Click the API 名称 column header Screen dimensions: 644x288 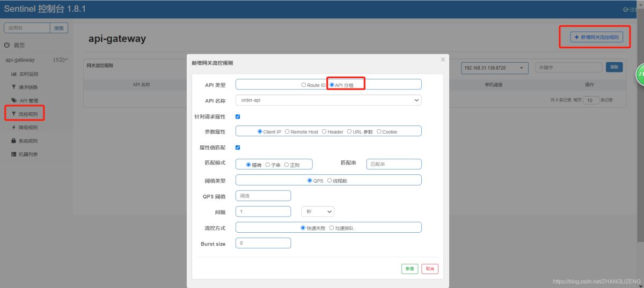[x=141, y=85]
